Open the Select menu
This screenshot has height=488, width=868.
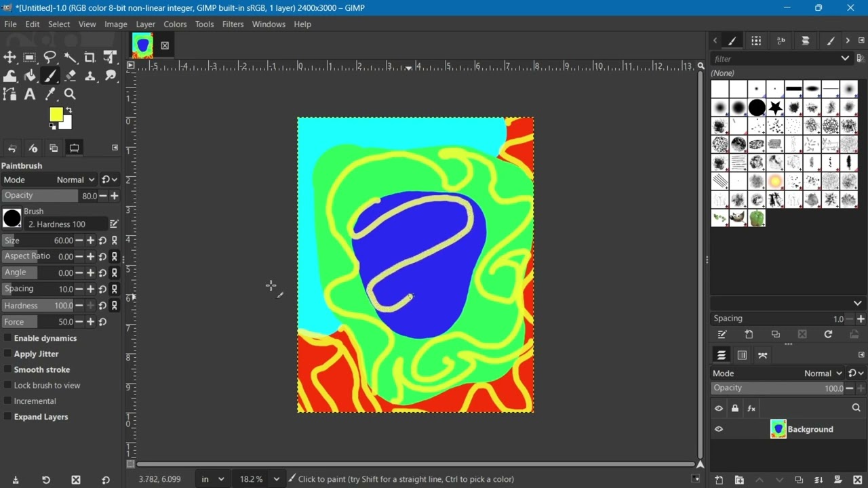coord(59,24)
